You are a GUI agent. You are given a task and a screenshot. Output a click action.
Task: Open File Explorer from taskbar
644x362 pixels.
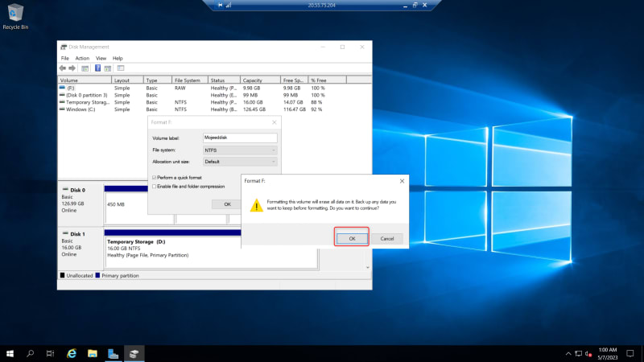click(x=93, y=353)
